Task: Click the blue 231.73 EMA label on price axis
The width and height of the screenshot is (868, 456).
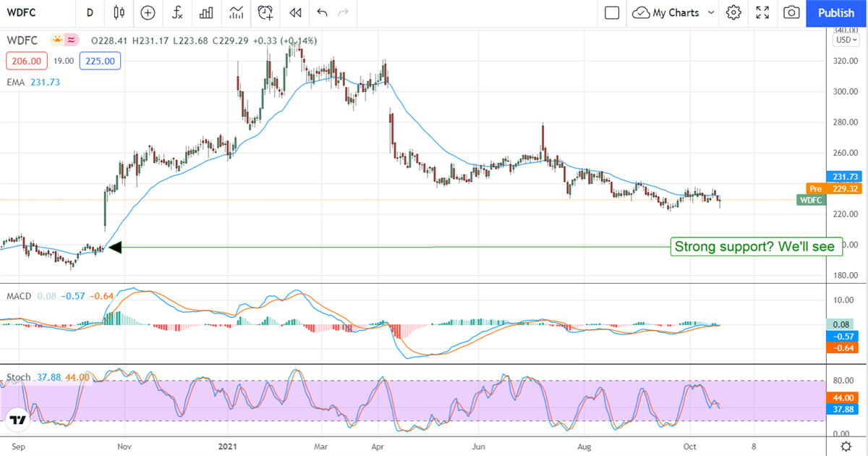Action: [x=843, y=177]
